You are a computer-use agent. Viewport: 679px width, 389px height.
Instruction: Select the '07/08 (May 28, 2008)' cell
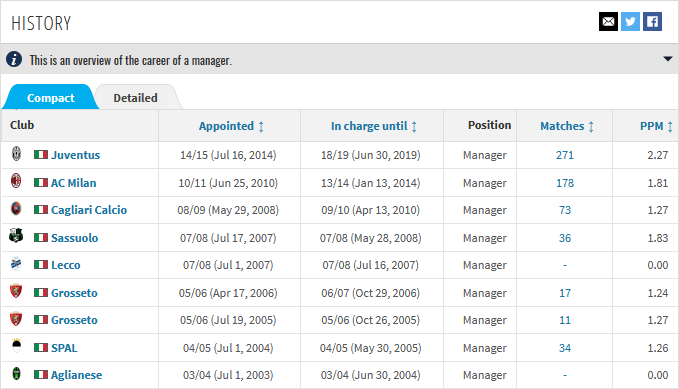[371, 238]
